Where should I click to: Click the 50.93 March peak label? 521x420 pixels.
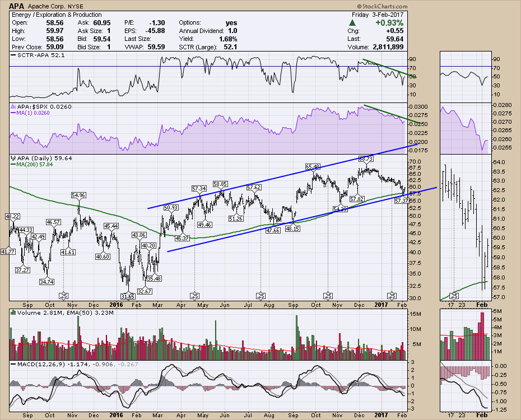(x=171, y=208)
